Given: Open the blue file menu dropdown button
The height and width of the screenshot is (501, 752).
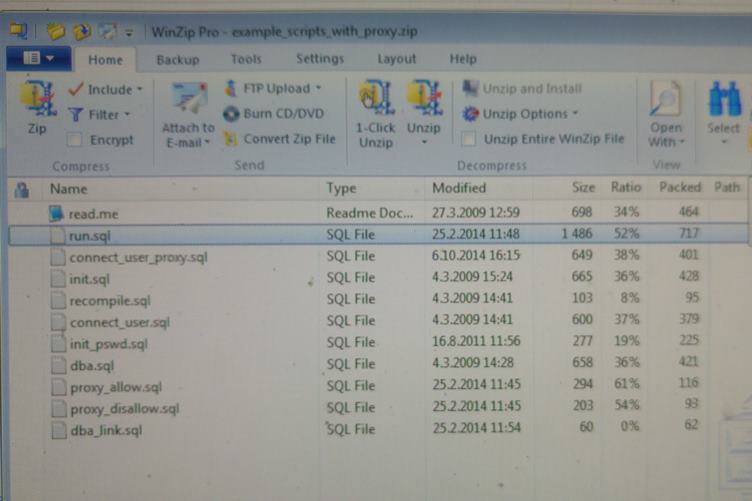Looking at the screenshot, I should click(39, 58).
